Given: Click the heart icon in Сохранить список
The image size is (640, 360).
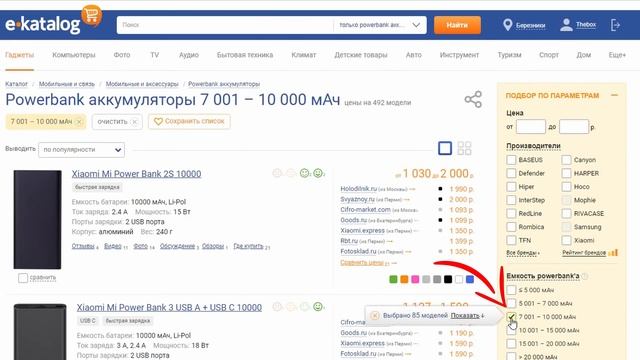Looking at the screenshot, I should pyautogui.click(x=158, y=121).
